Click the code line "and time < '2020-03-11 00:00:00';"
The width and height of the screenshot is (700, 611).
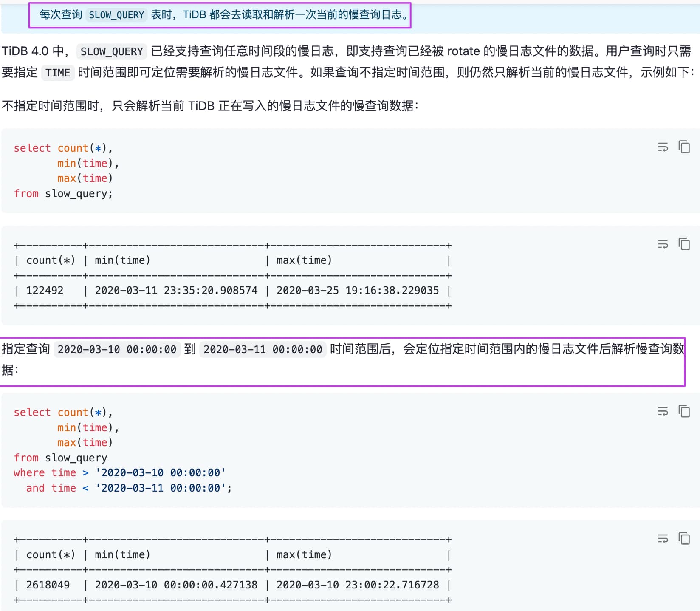click(129, 488)
